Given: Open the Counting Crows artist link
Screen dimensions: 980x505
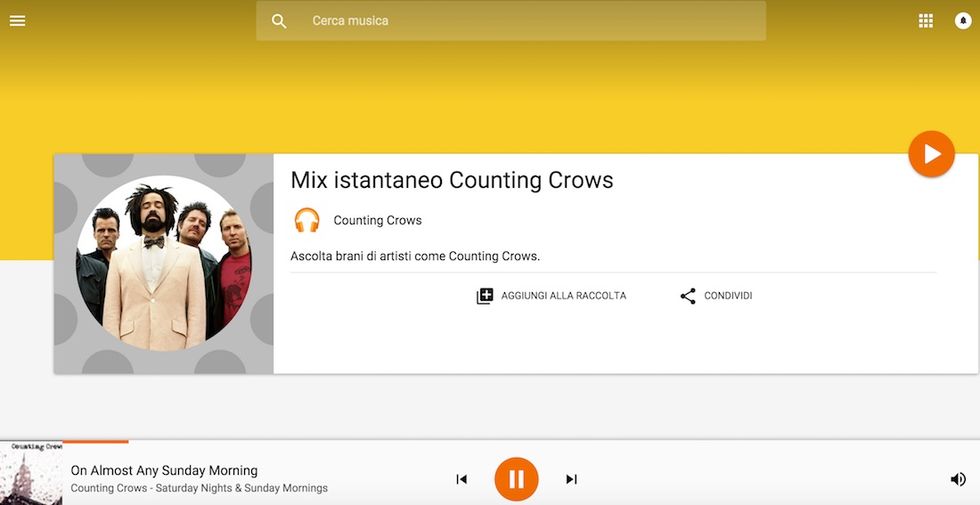Looking at the screenshot, I should (x=378, y=220).
